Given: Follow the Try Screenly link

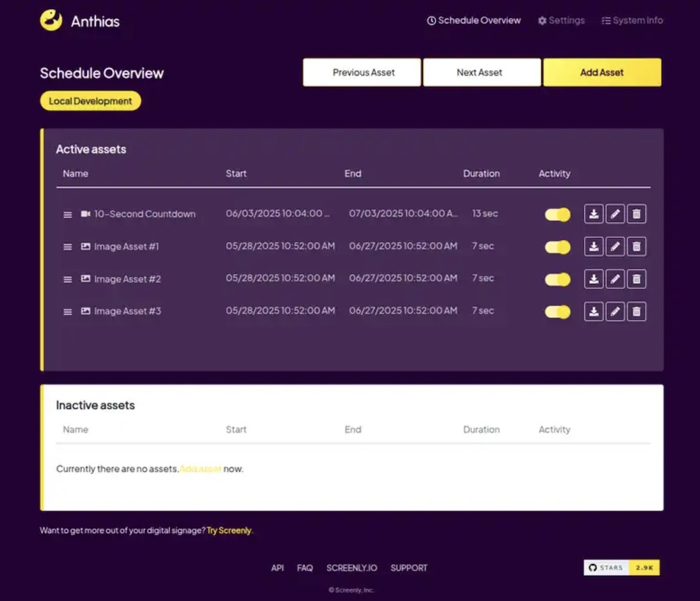Looking at the screenshot, I should coord(229,531).
